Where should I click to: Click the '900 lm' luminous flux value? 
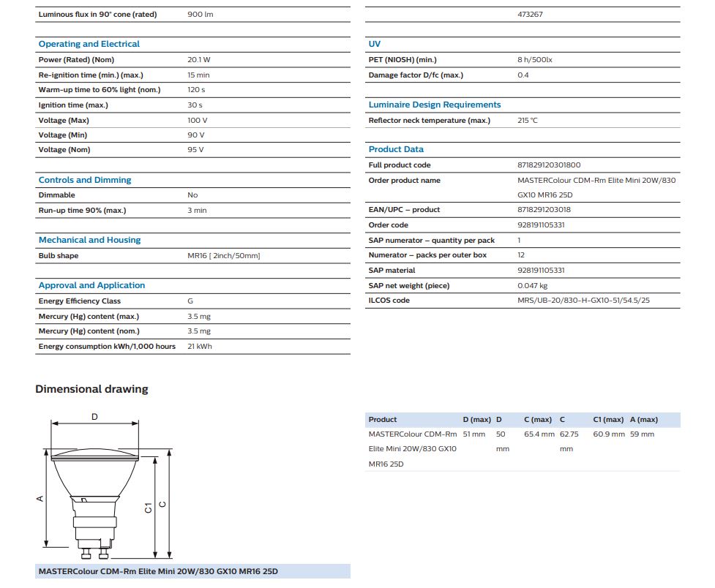[201, 15]
